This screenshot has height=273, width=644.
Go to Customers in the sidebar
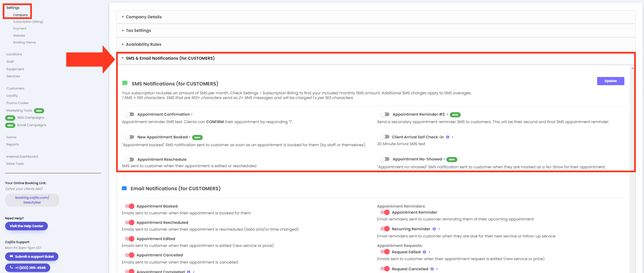[15, 89]
